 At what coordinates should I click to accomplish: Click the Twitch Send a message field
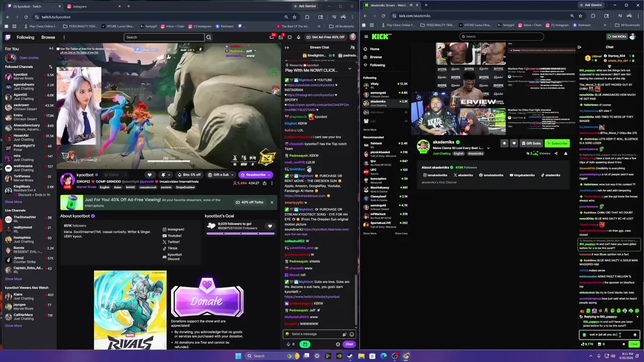[320, 334]
